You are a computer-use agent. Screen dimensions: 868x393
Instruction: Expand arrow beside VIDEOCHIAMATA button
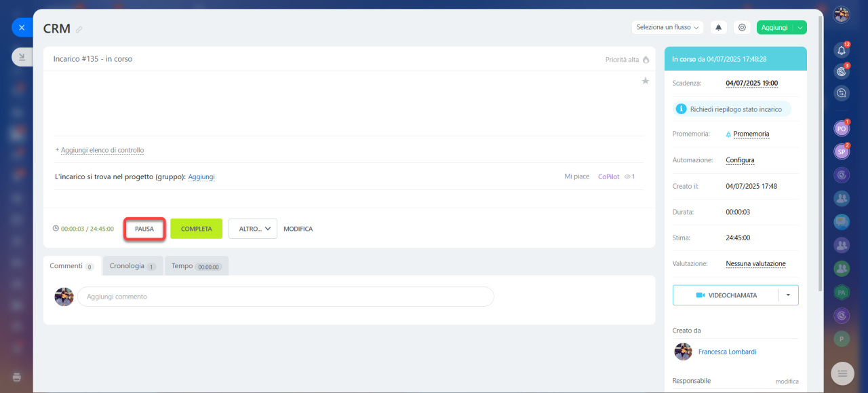click(789, 295)
